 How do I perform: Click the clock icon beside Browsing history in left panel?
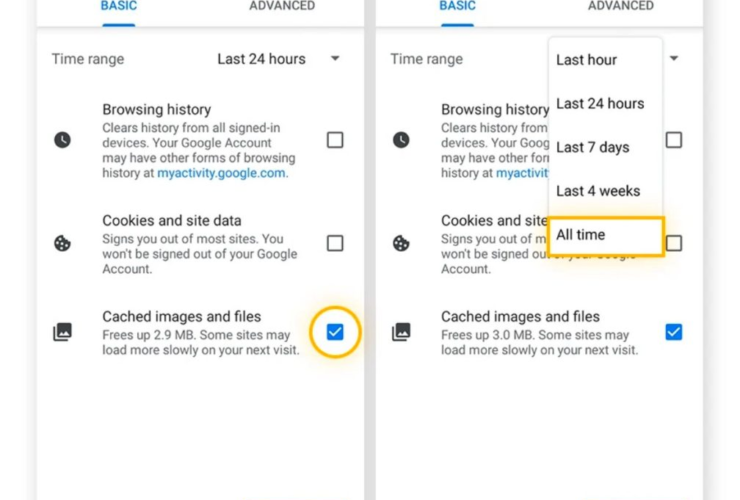tap(63, 140)
